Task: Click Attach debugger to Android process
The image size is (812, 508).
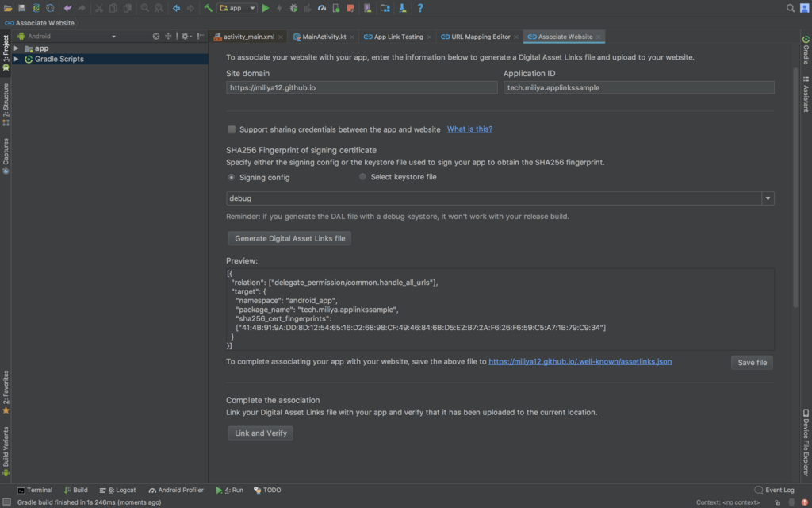Action: pos(335,8)
